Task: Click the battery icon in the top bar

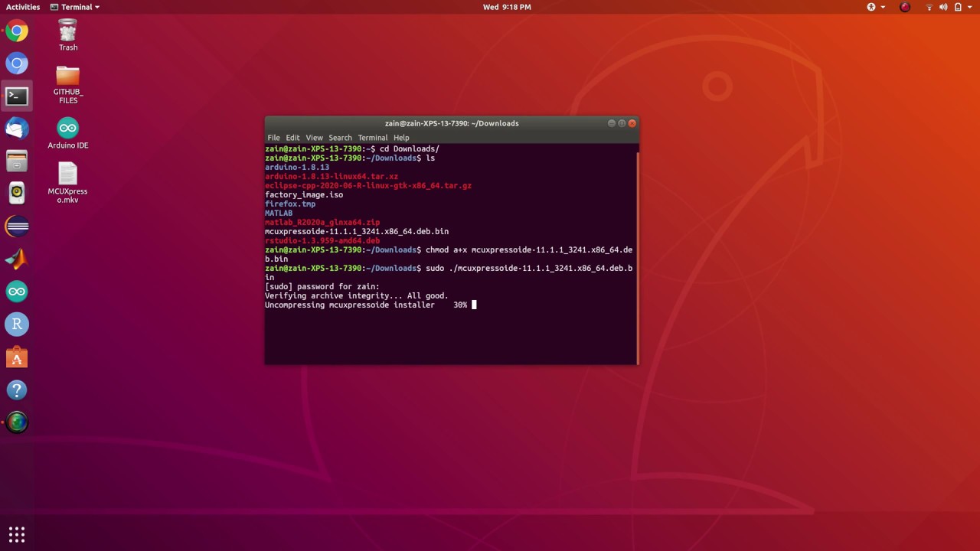Action: (x=957, y=7)
